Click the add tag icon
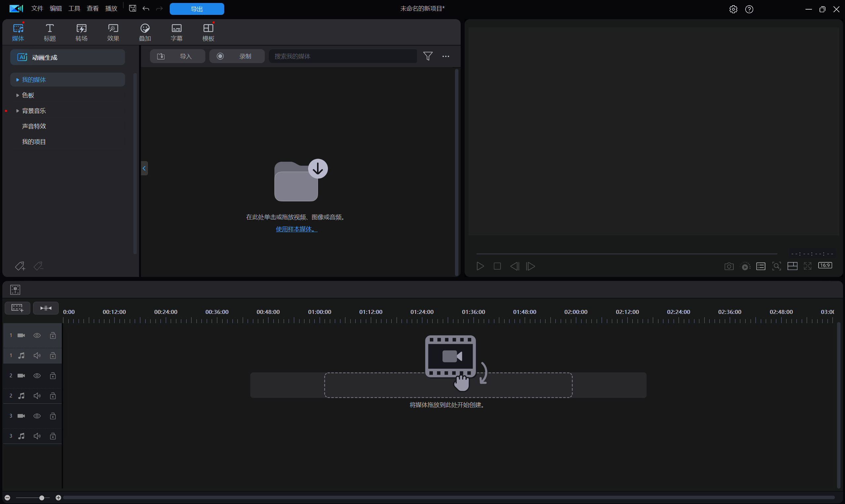Image resolution: width=845 pixels, height=504 pixels. pyautogui.click(x=20, y=266)
